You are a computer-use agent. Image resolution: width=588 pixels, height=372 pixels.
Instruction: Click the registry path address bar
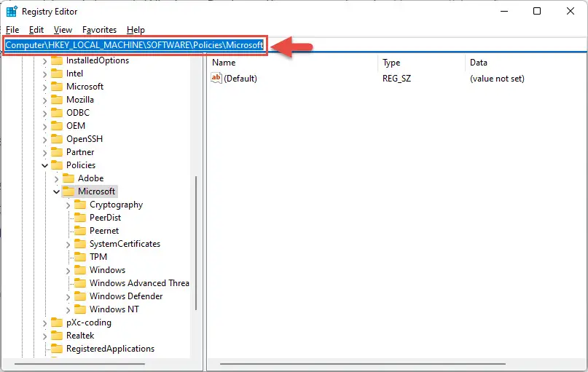(294, 45)
